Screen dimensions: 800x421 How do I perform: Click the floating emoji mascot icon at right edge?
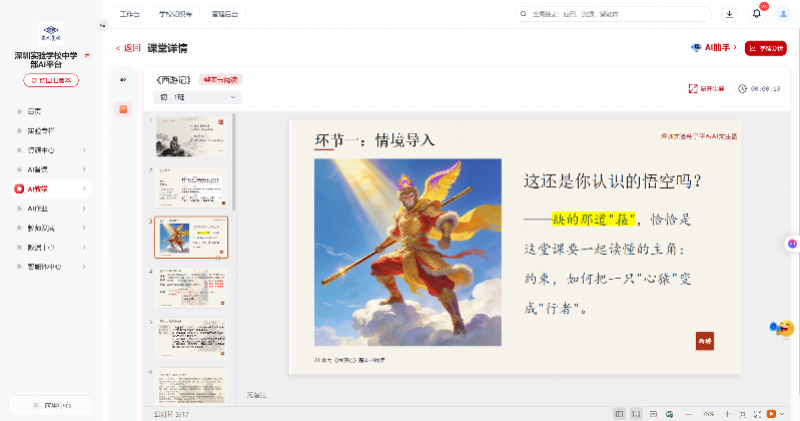782,328
